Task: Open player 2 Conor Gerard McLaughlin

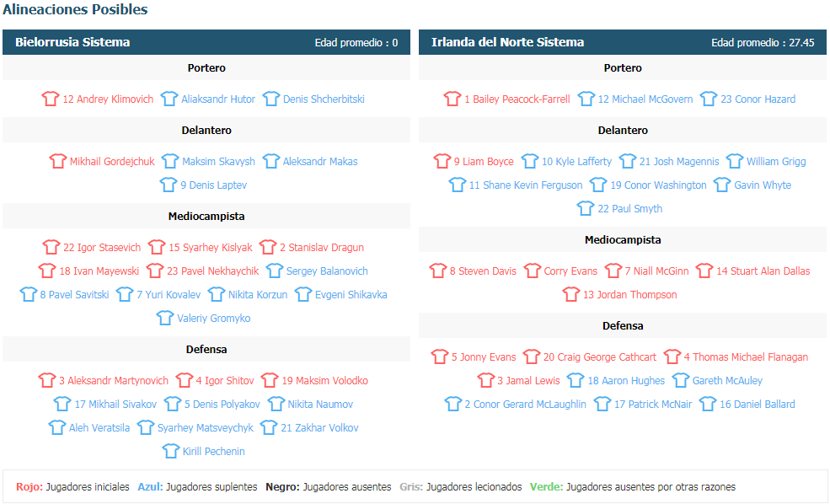Action: (x=526, y=404)
